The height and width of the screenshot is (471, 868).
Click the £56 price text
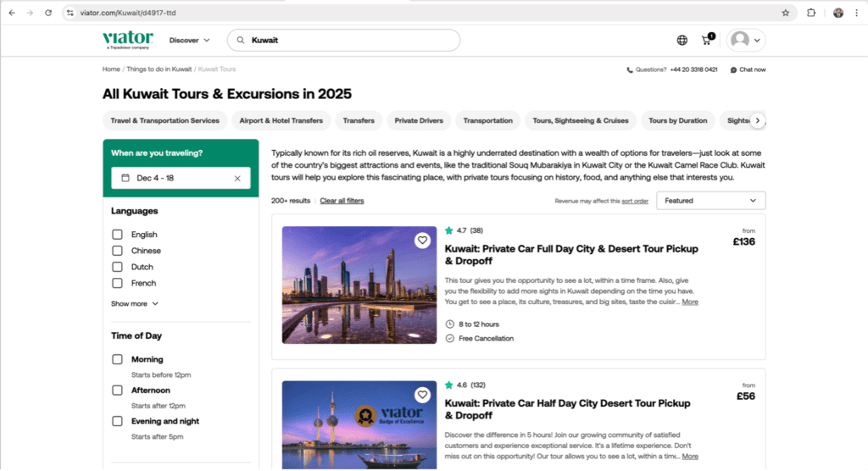746,396
